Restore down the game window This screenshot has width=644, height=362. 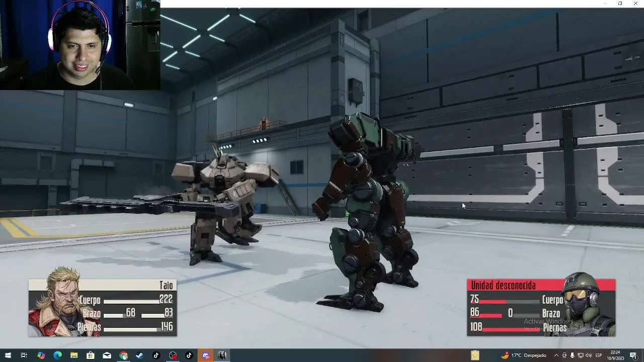pyautogui.click(x=620, y=4)
